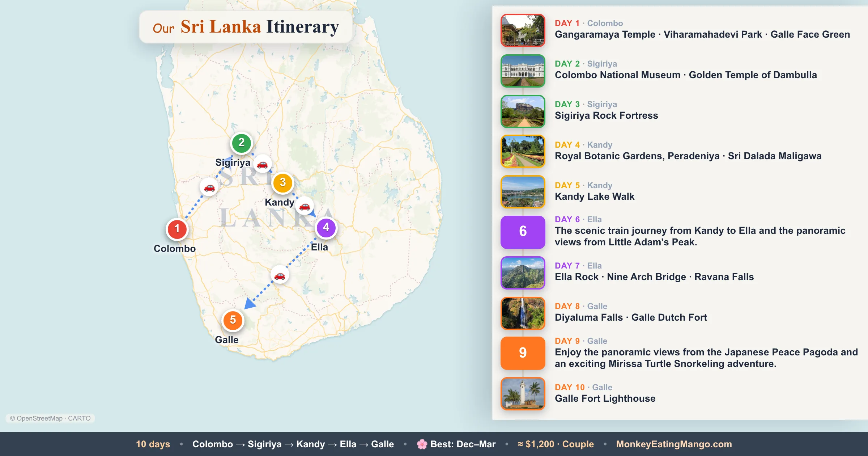Click Ella Rock · Nine Arch Bridge line
The height and width of the screenshot is (456, 868).
tap(654, 277)
